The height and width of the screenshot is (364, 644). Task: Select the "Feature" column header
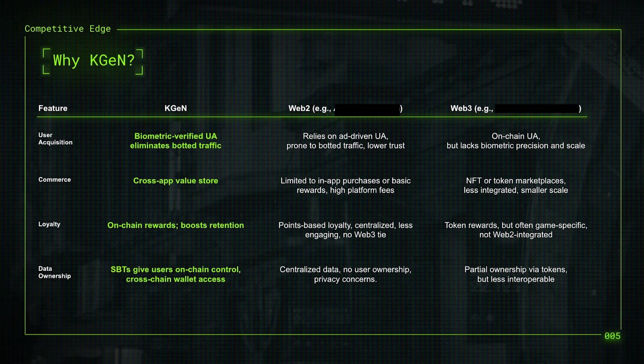pos(53,108)
